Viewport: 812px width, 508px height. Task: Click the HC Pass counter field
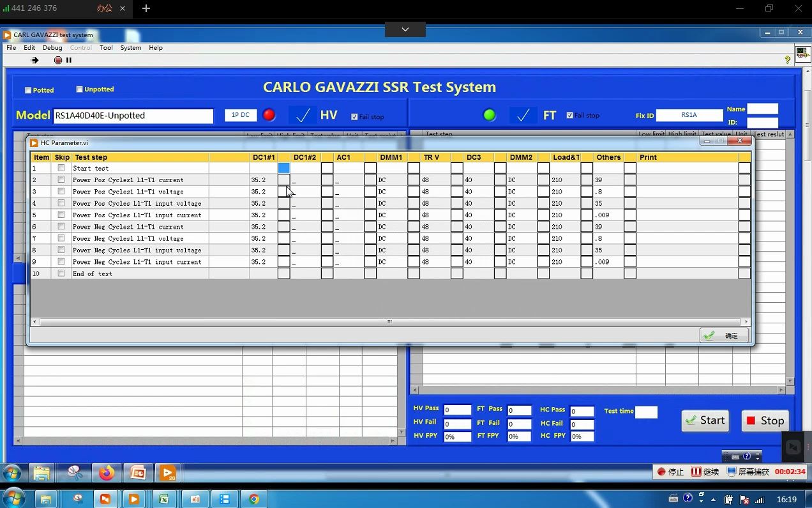click(x=582, y=412)
